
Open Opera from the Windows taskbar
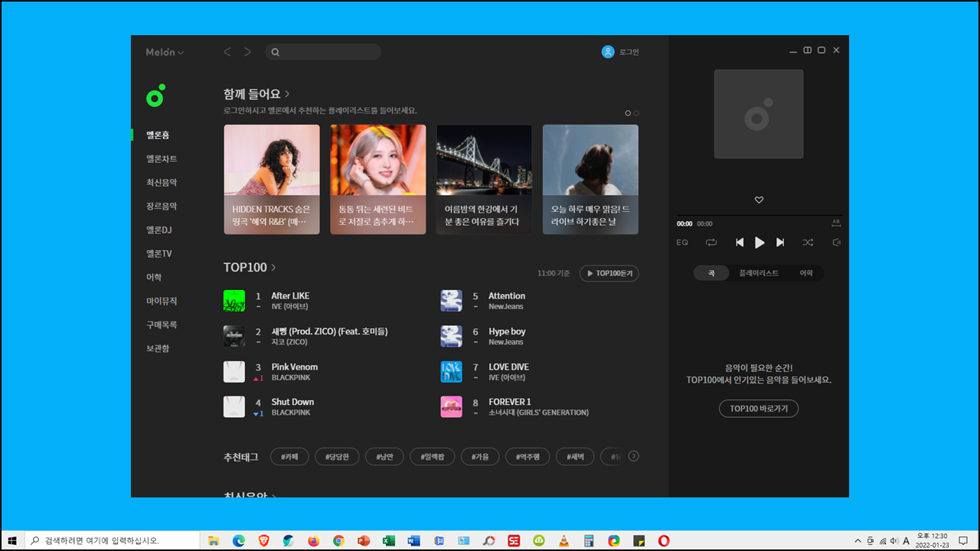pos(664,540)
